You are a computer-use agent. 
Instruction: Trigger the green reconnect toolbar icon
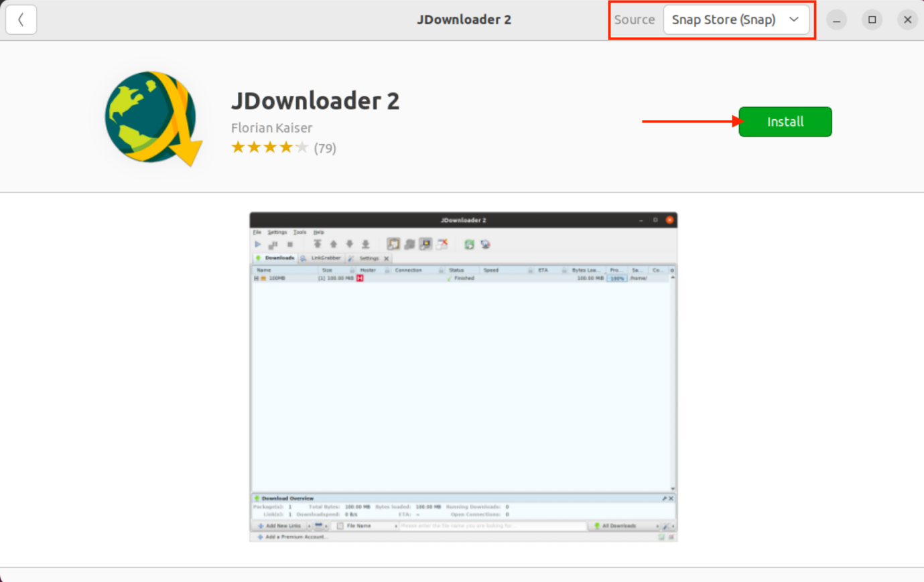coord(468,244)
